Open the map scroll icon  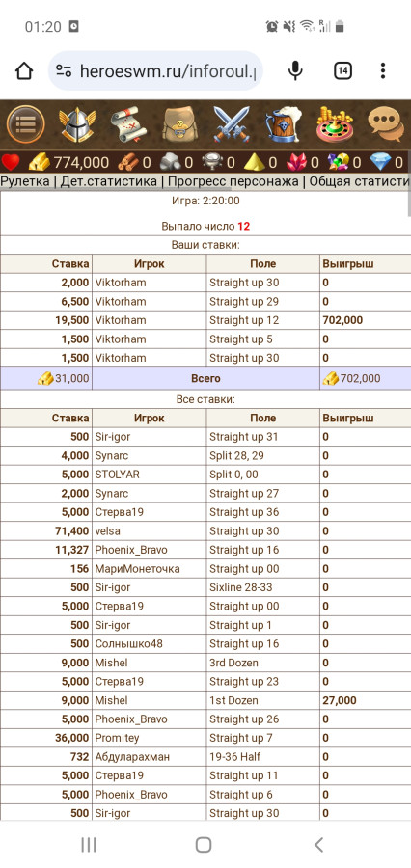coord(128,124)
